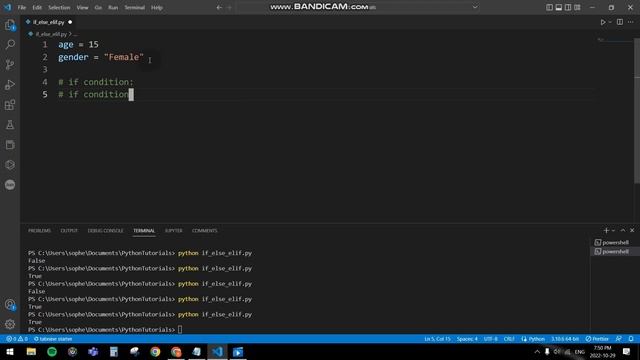This screenshot has height=360, width=640.
Task: Switch to the Output panel tab
Action: [x=69, y=231]
